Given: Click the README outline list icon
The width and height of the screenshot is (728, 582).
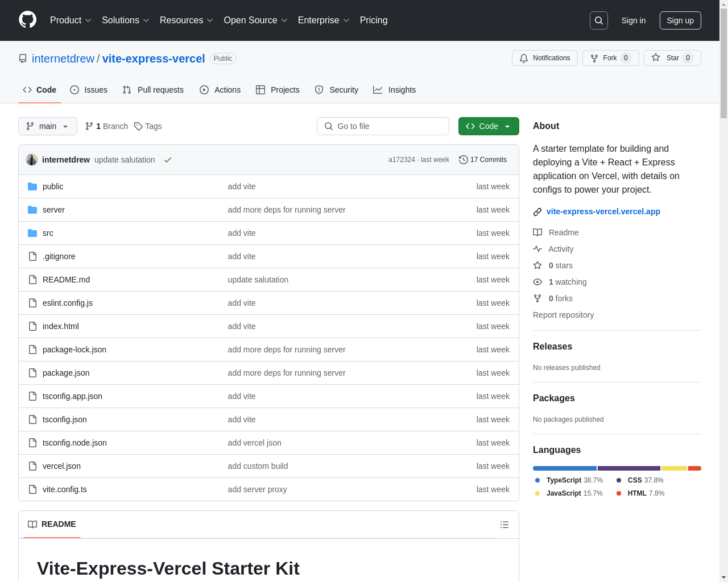Looking at the screenshot, I should click(504, 525).
